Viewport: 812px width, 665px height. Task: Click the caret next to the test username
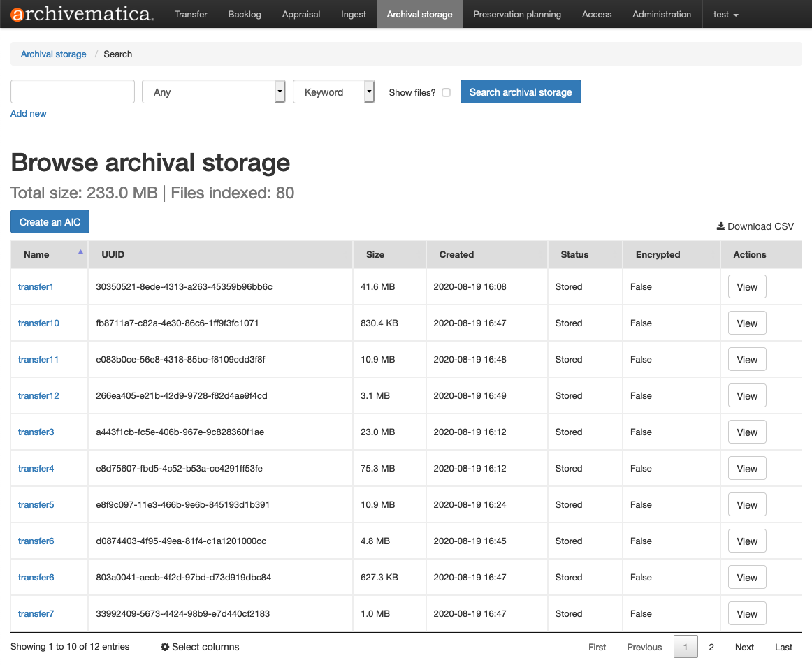(x=734, y=14)
